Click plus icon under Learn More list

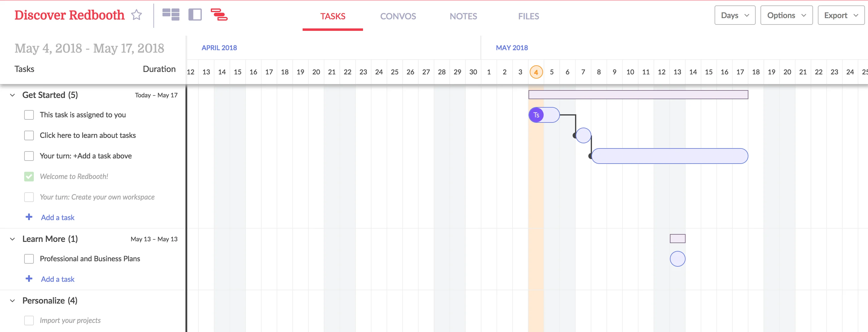(29, 279)
